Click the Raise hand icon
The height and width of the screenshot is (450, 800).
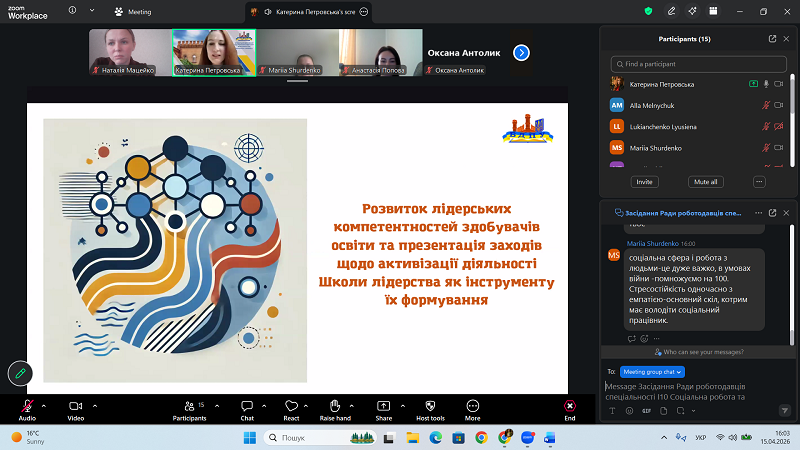tap(335, 406)
